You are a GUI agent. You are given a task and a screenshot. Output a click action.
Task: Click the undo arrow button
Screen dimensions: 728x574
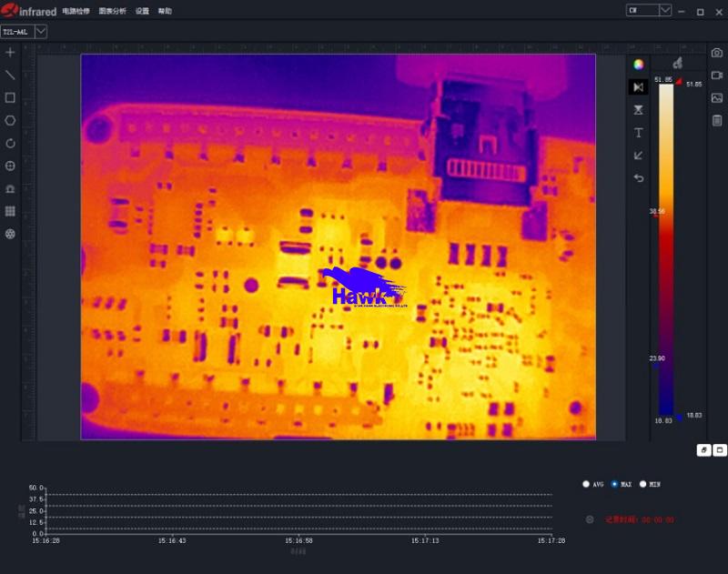[x=639, y=177]
